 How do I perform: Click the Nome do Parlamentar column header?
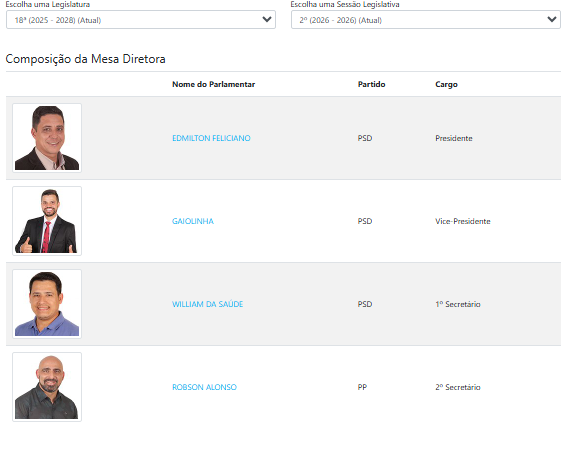(213, 84)
